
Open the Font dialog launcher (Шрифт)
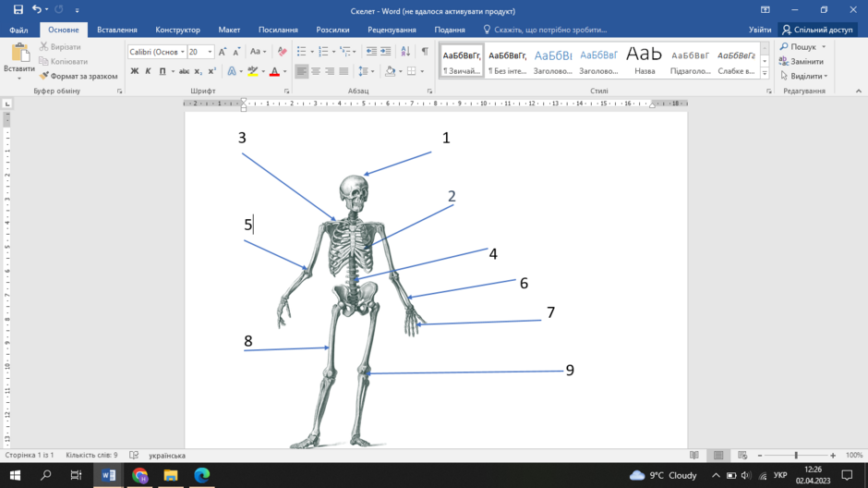(287, 91)
